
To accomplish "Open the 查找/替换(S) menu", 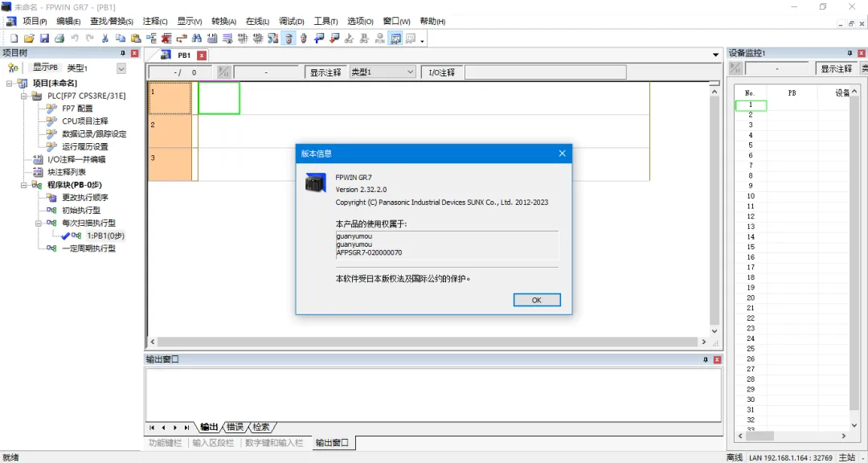I will pos(112,21).
